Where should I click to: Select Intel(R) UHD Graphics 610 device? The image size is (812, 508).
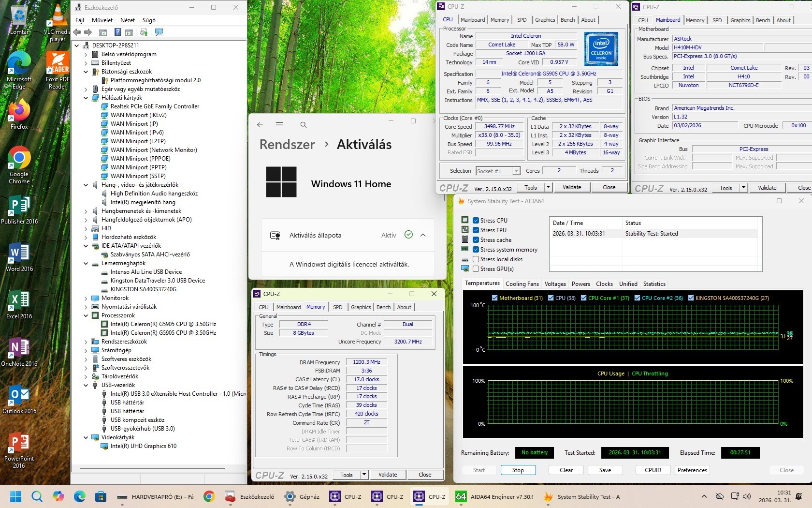143,446
